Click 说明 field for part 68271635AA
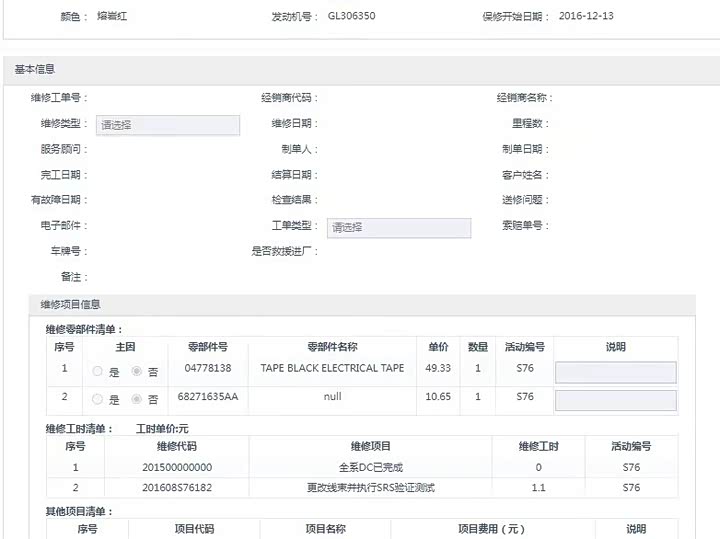 615,400
